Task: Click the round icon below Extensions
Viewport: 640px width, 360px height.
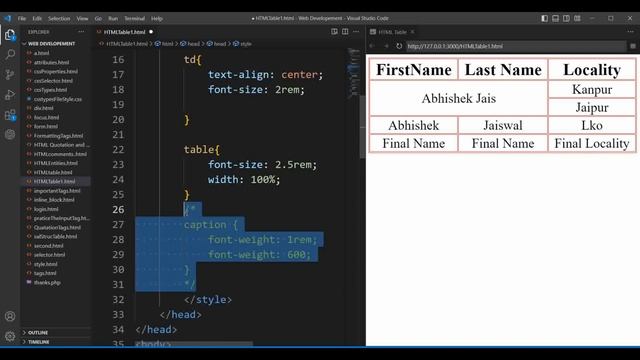Action: click(10, 134)
